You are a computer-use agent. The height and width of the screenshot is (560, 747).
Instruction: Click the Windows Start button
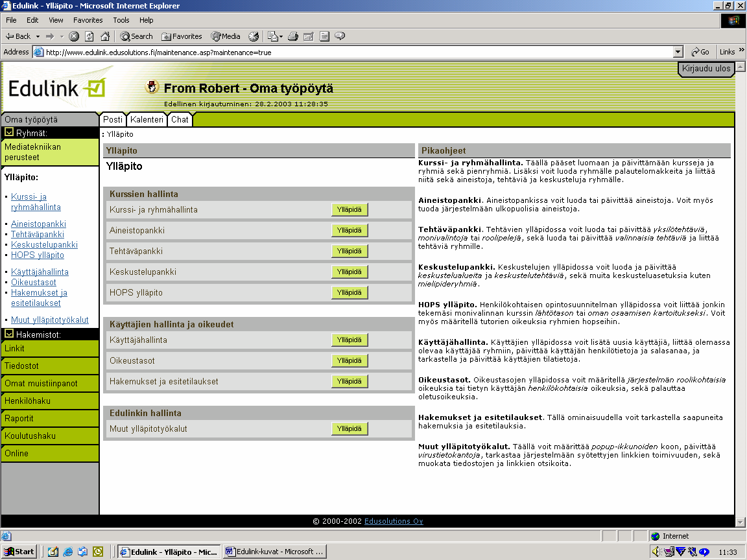(19, 552)
